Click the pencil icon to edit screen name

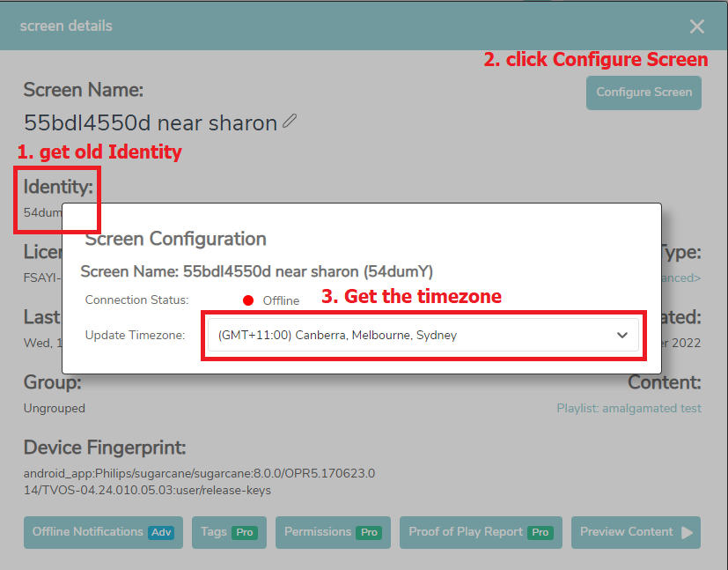coord(290,122)
